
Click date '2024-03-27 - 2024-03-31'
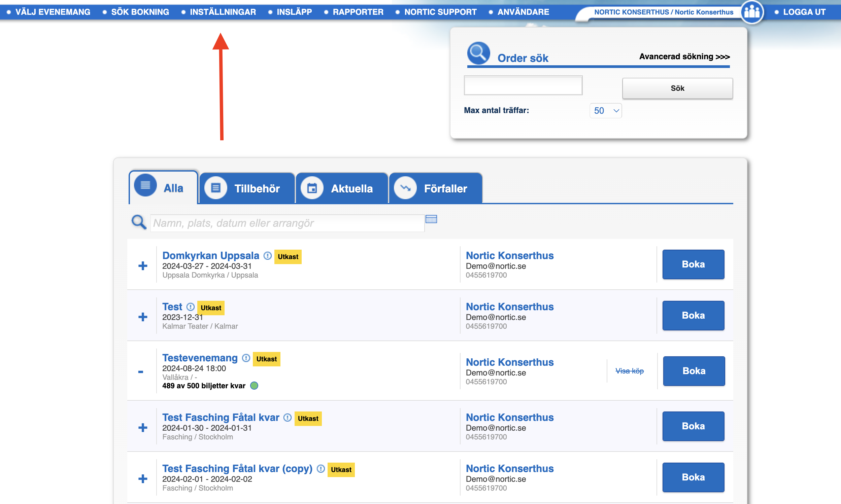[x=207, y=266]
